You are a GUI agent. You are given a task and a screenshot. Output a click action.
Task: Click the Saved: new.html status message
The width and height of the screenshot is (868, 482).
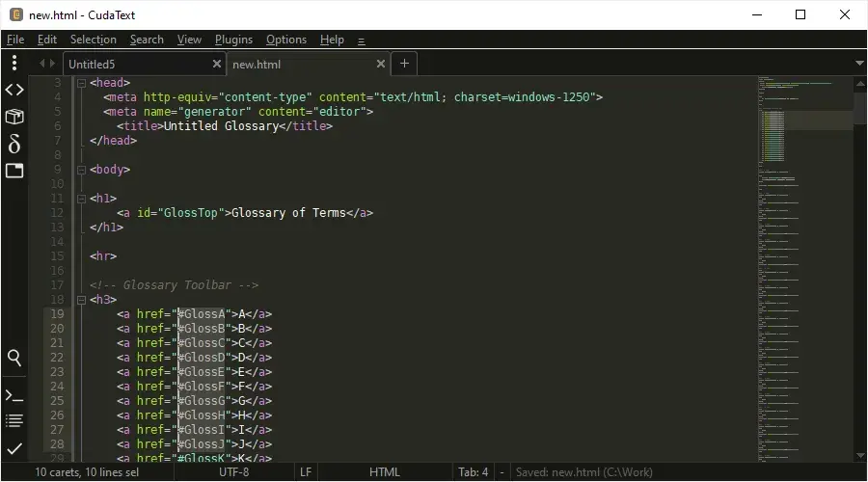[x=584, y=472]
